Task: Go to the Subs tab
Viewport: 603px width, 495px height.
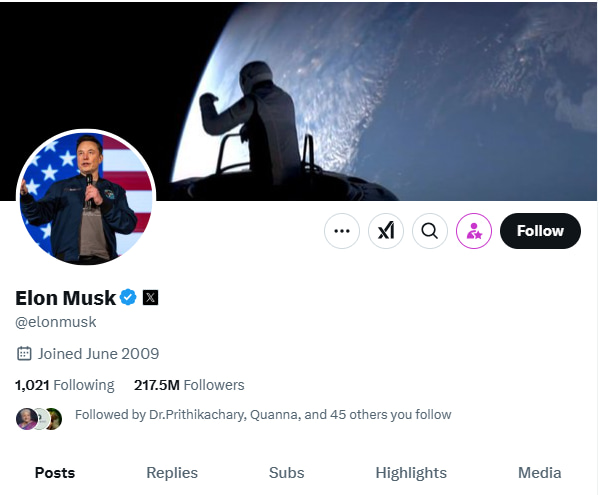Action: click(x=287, y=473)
